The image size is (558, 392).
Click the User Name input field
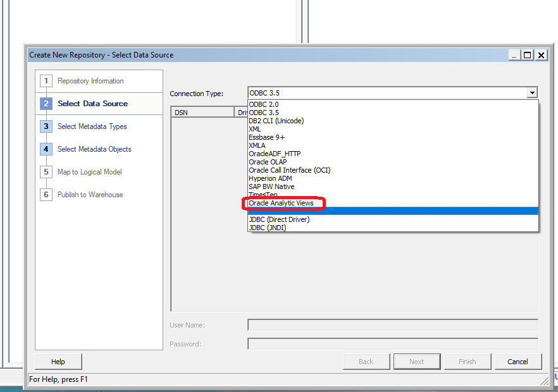point(393,325)
